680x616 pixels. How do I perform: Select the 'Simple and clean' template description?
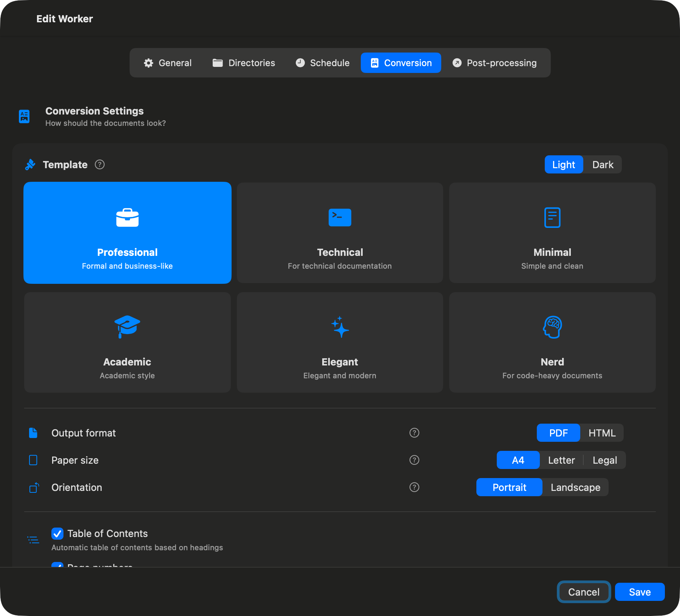coord(552,266)
